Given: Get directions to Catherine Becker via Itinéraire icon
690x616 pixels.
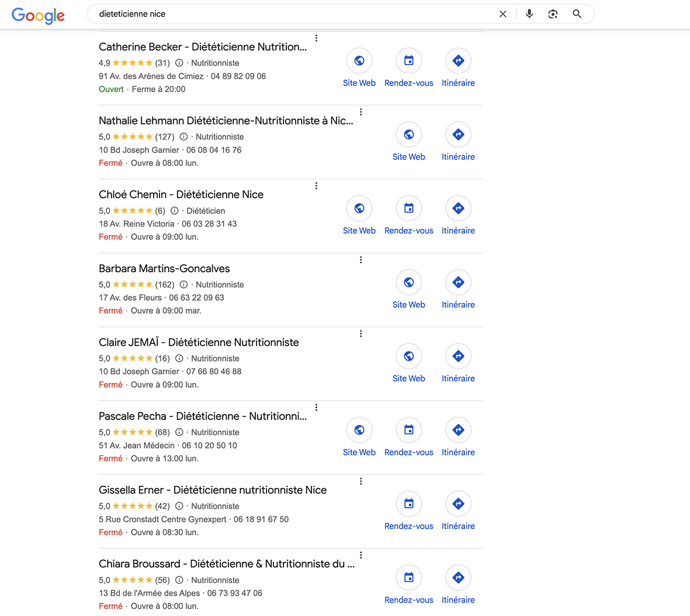Looking at the screenshot, I should tap(458, 61).
